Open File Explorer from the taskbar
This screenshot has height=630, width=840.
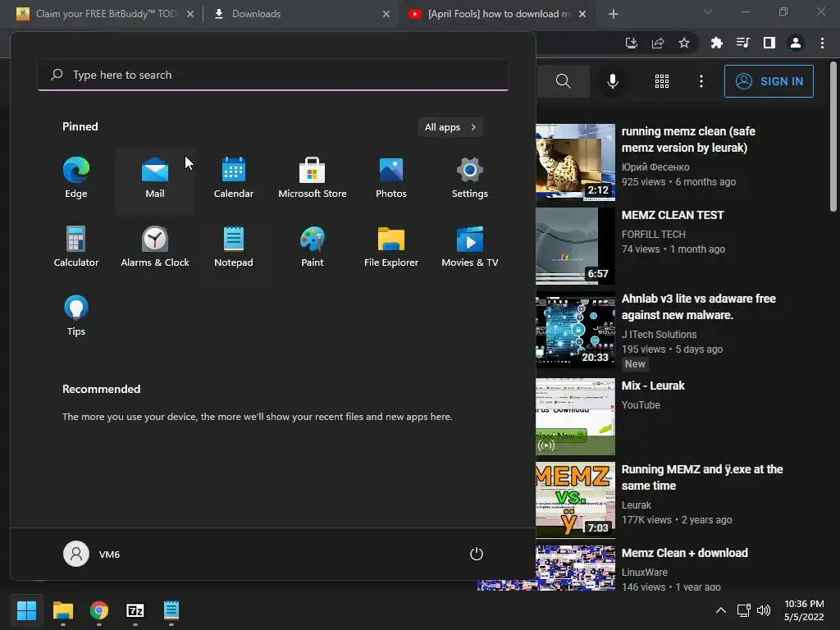click(x=62, y=610)
